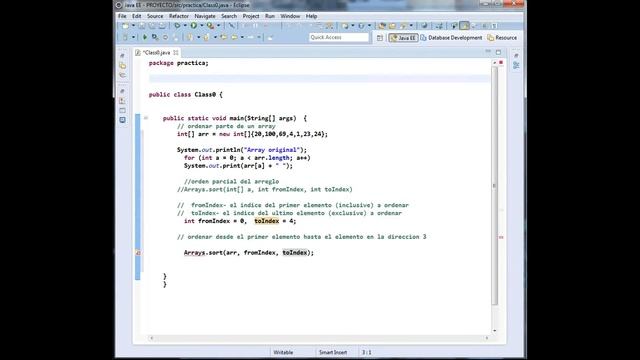
Task: Click the bottom icon in the left sidebar
Action: pyautogui.click(x=122, y=120)
